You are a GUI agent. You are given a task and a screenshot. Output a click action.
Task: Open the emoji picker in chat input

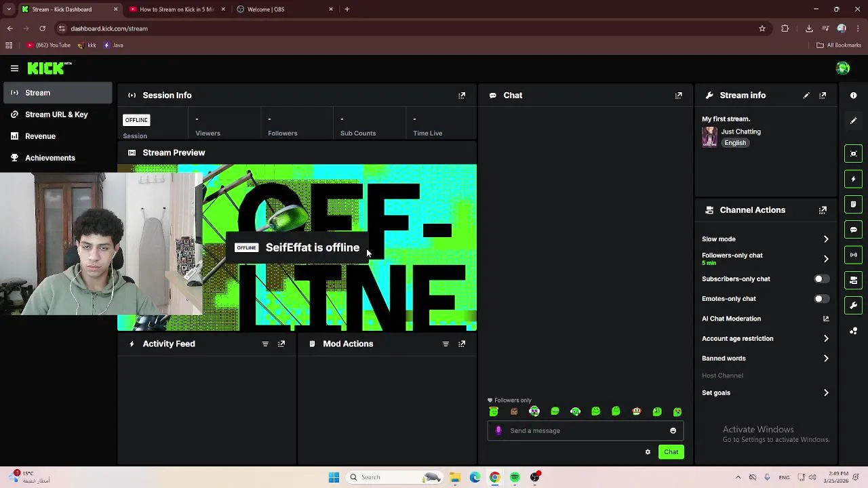(673, 430)
